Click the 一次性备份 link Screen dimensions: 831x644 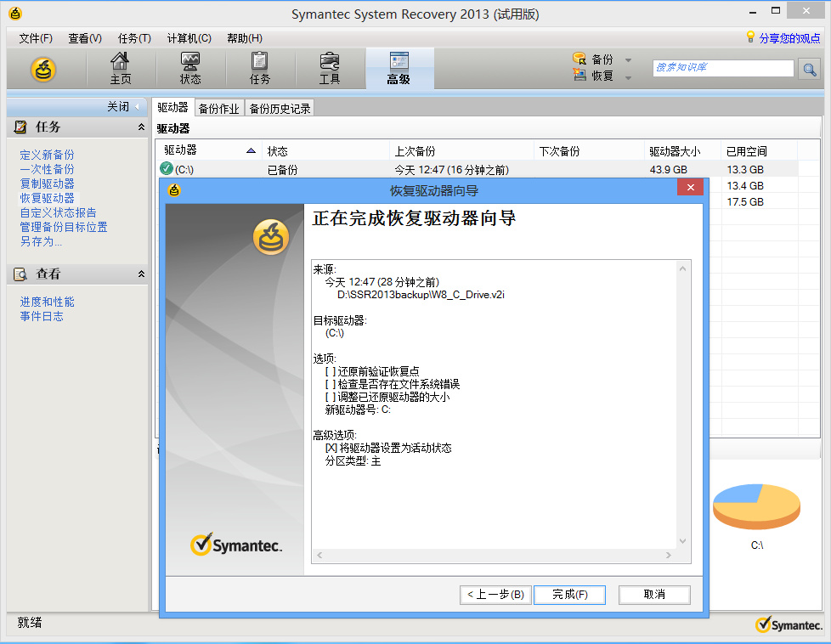[48, 169]
